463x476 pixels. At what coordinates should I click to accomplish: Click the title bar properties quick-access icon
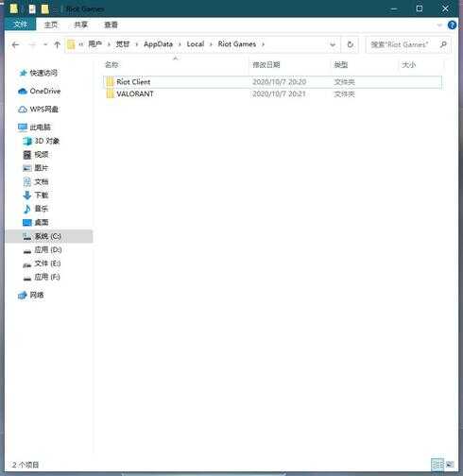[x=32, y=9]
